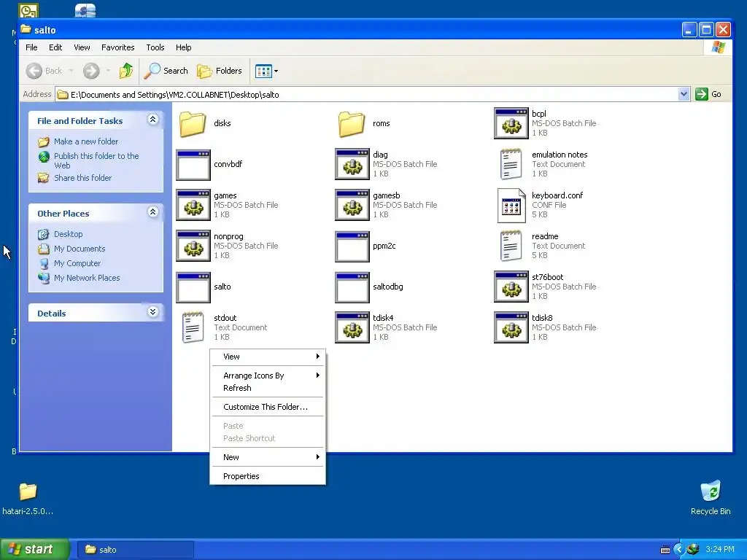747x560 pixels.
Task: Toggle the Folders pane button
Action: tap(220, 71)
